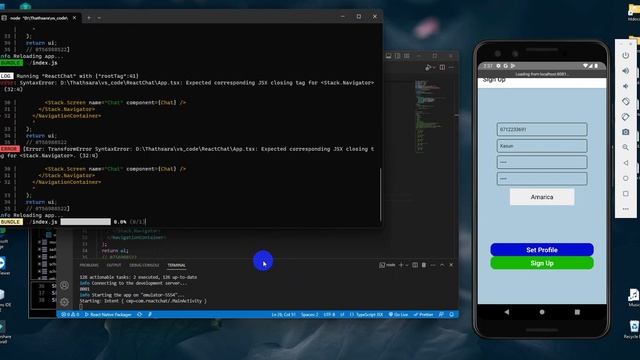Image resolution: width=640 pixels, height=360 pixels.
Task: Click VS Code split editor icon
Action: pos(442,67)
